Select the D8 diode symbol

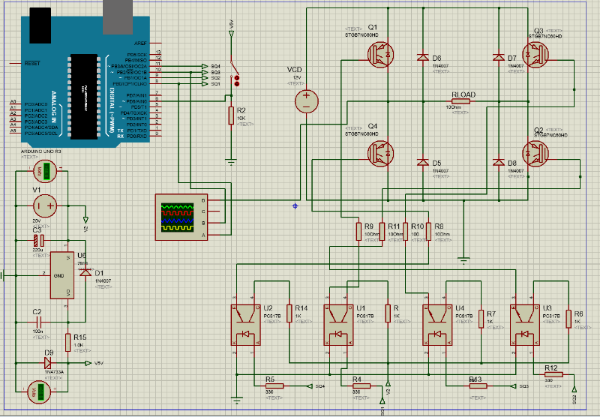497,162
